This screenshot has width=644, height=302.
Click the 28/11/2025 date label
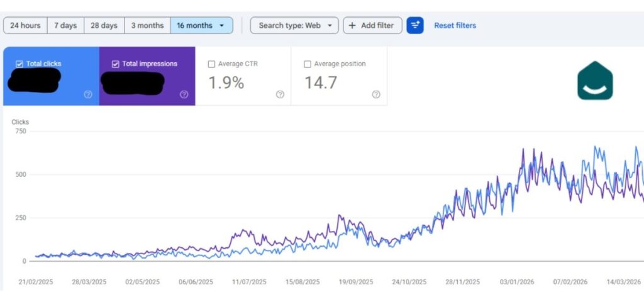[462, 282]
